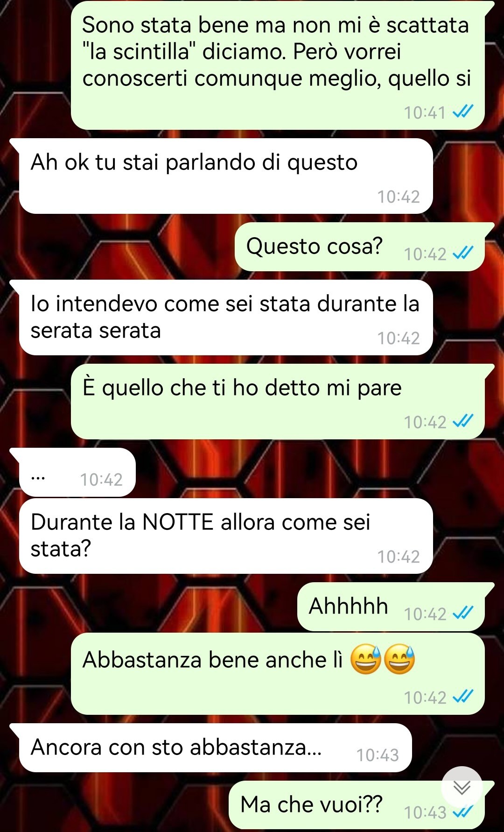The width and height of the screenshot is (504, 832).
Task: Click read ticks on 'la scintilla' message
Action: click(x=463, y=111)
